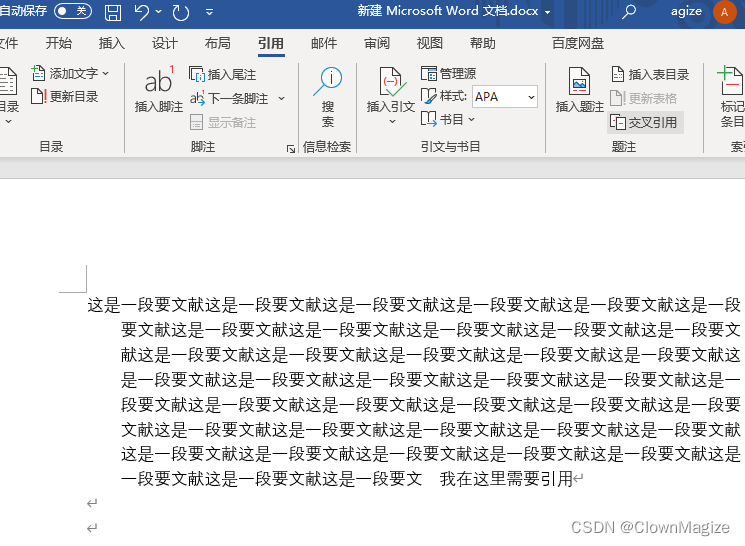Open the agize account avatar
745x546 pixels.
724,12
